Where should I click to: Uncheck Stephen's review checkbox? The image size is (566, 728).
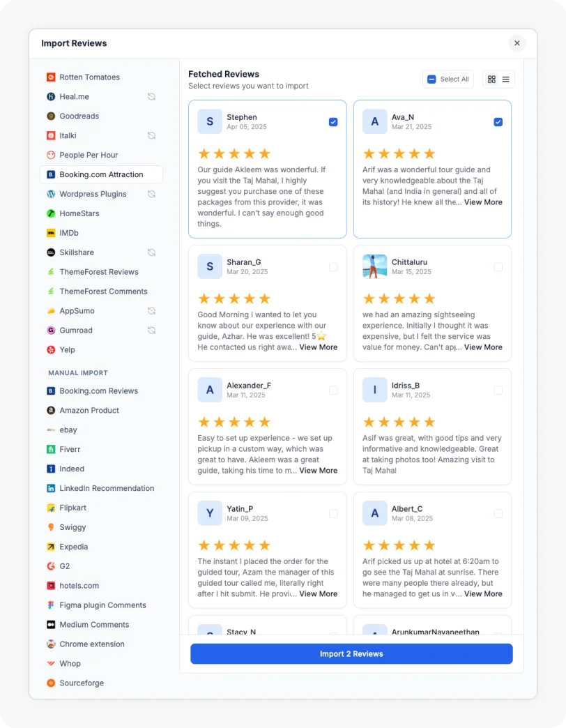pos(333,121)
